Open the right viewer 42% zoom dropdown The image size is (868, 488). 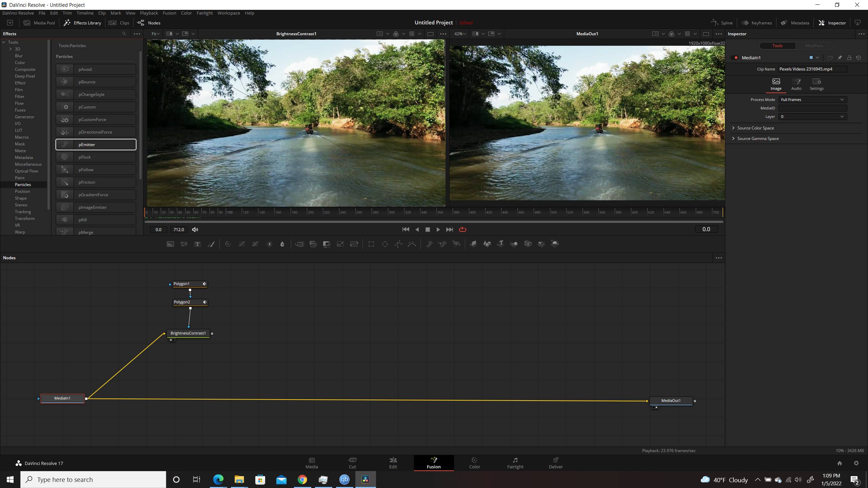coord(460,34)
